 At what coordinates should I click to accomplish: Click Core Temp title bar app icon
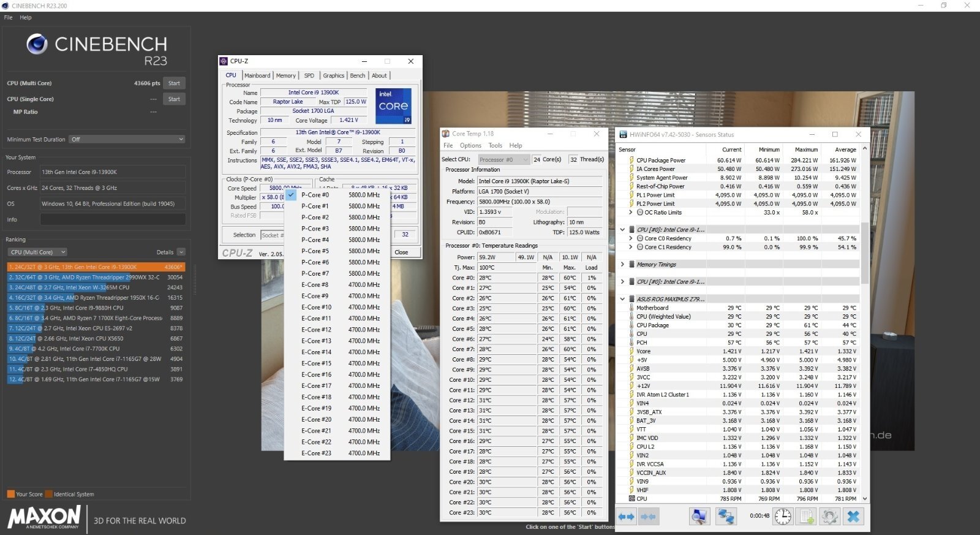(x=446, y=134)
